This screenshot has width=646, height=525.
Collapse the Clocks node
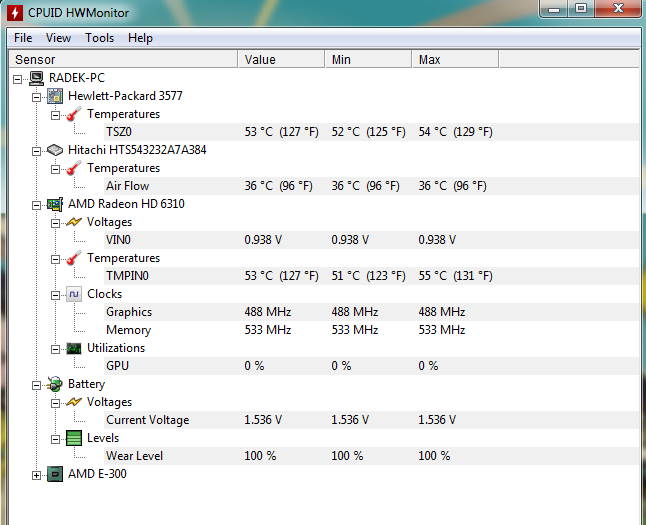[55, 295]
